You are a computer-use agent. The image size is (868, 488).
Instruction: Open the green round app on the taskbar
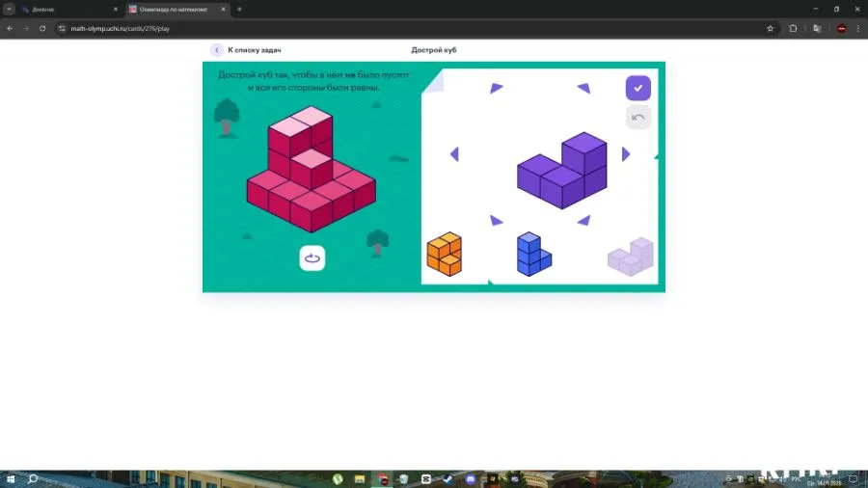pos(338,479)
